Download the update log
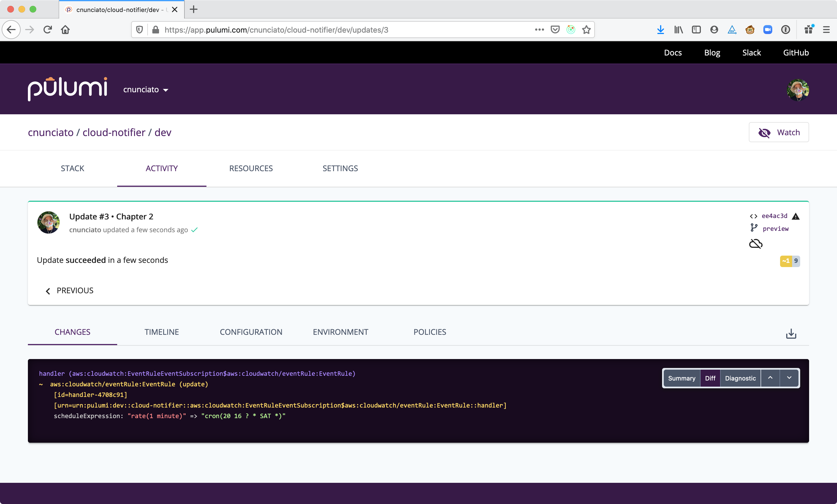Image resolution: width=837 pixels, height=504 pixels. click(791, 334)
